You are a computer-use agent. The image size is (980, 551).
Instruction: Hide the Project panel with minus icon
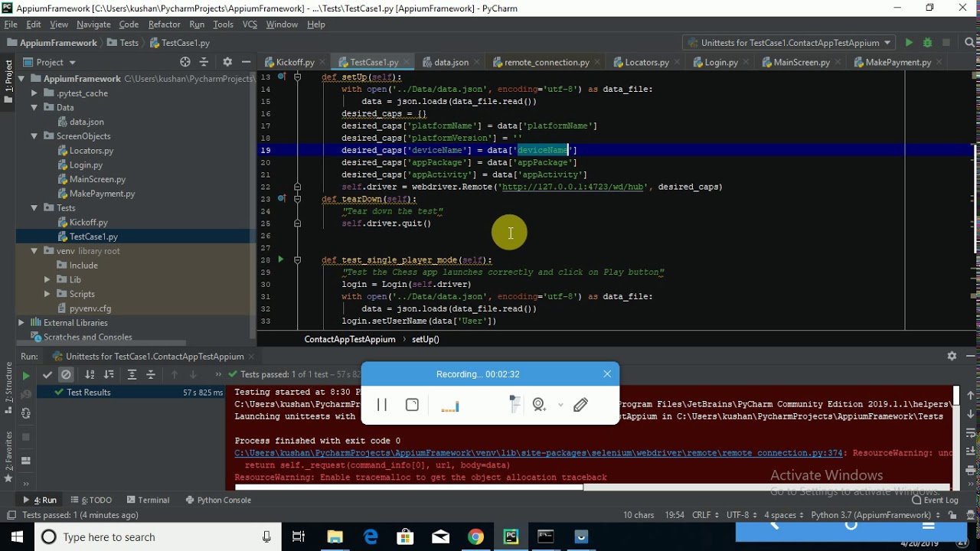point(246,62)
